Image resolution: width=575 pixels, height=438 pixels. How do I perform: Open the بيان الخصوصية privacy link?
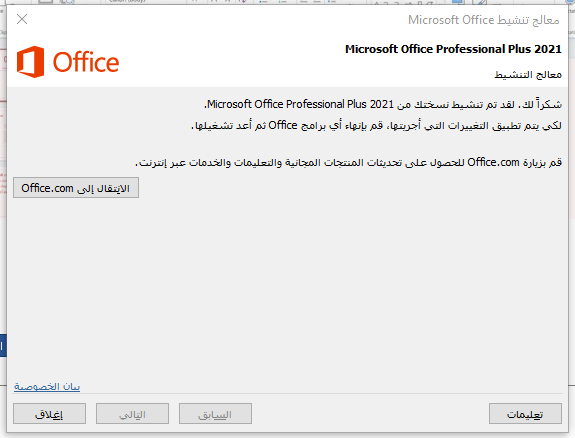[x=47, y=386]
